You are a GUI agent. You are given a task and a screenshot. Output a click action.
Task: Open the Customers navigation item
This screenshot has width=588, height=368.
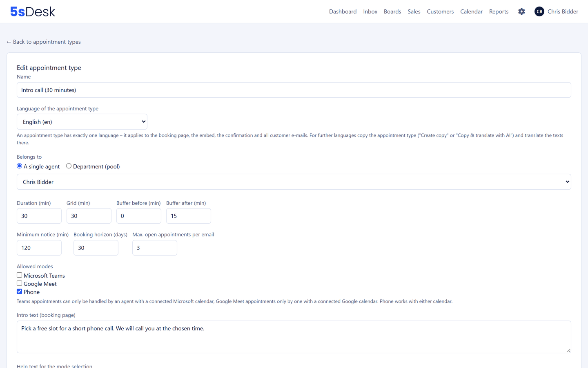pyautogui.click(x=440, y=11)
